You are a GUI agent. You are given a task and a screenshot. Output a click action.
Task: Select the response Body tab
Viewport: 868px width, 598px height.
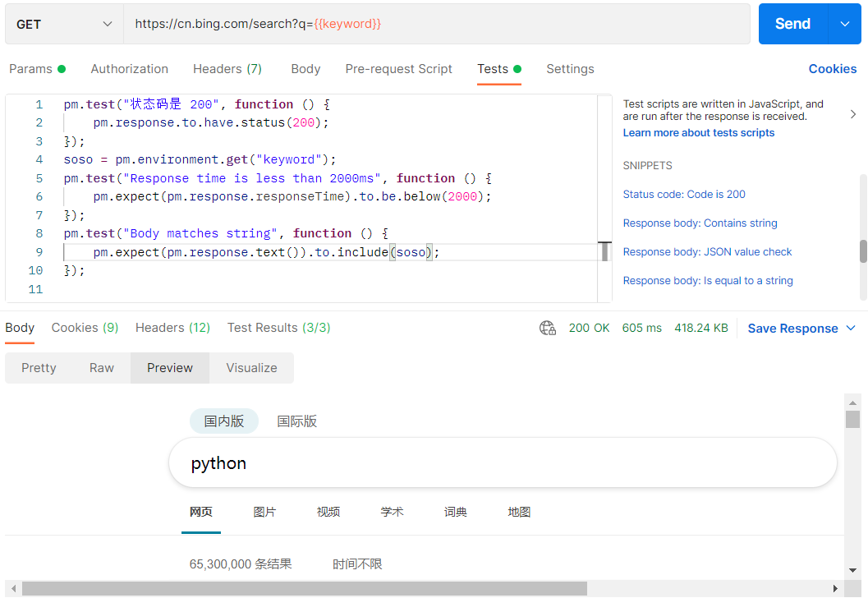20,328
